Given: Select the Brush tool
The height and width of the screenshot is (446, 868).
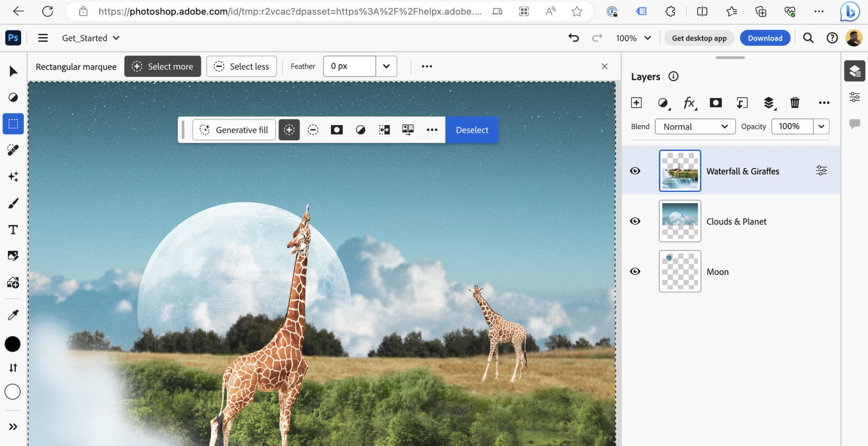Looking at the screenshot, I should (x=13, y=202).
